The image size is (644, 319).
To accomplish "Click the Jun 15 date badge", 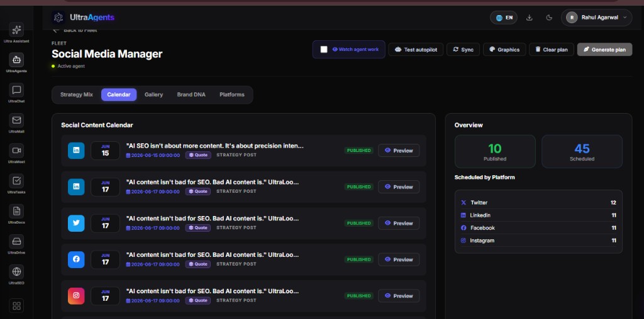I will pyautogui.click(x=105, y=151).
